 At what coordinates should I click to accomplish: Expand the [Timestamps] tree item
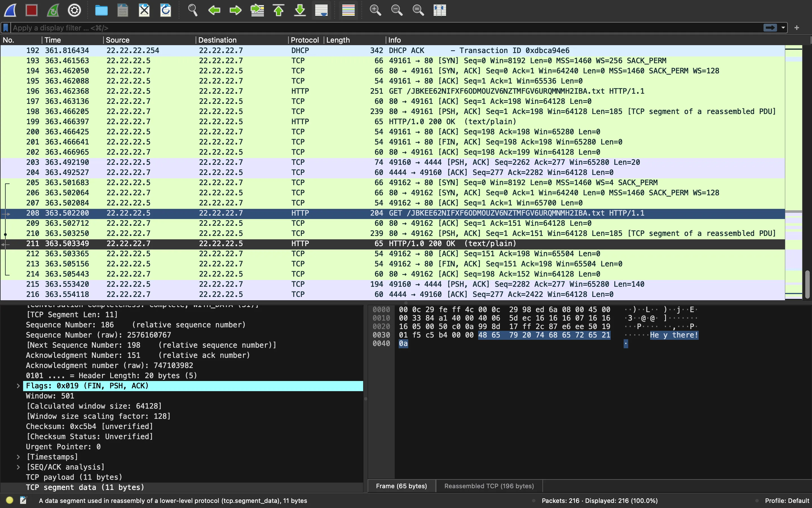18,457
